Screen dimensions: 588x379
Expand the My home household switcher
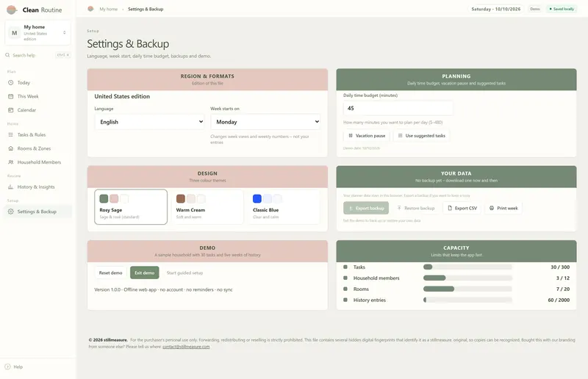point(37,32)
